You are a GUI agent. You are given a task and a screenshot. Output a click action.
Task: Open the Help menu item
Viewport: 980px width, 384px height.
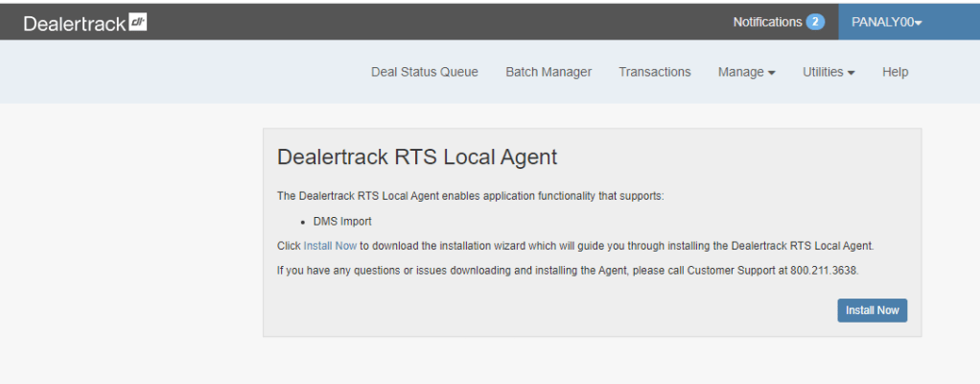coord(895,72)
